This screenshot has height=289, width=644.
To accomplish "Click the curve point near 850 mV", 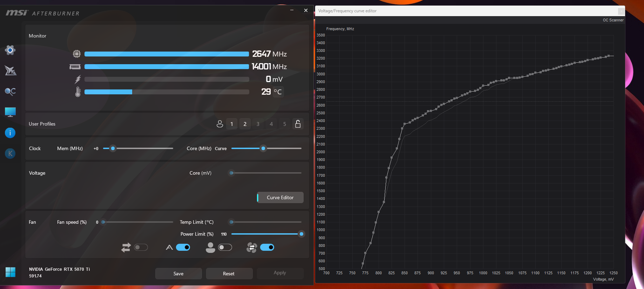I will pyautogui.click(x=405, y=124).
